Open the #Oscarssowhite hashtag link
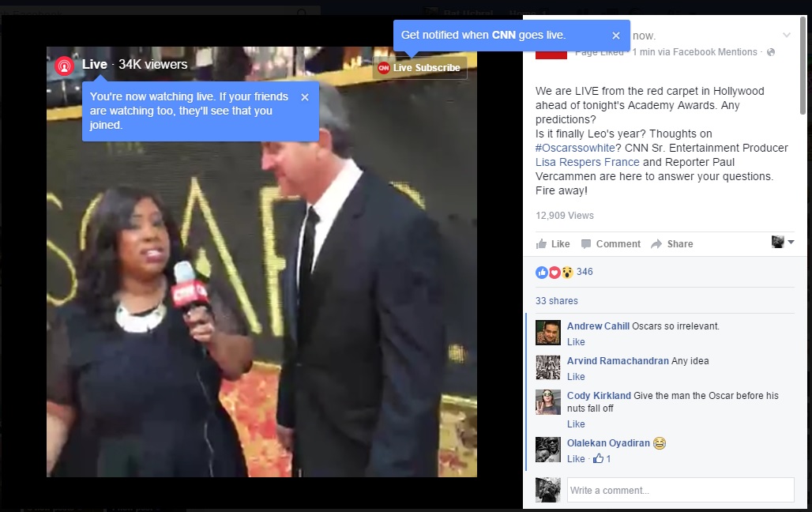 [575, 148]
